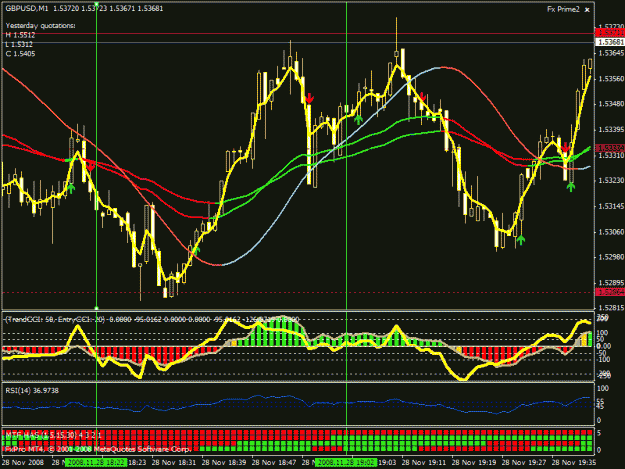The image size is (625, 469).
Task: Click the red price tag near 1.53310 on the scale
Action: pyautogui.click(x=610, y=148)
